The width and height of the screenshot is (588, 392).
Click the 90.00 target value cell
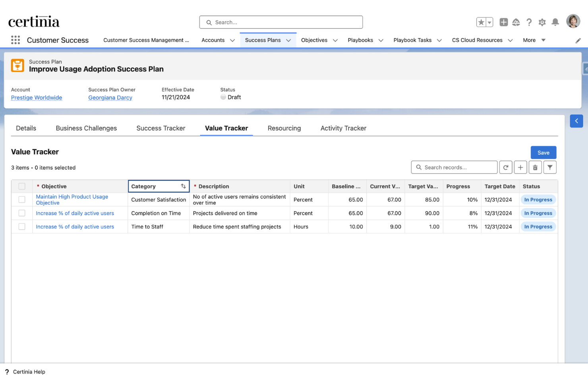point(424,213)
